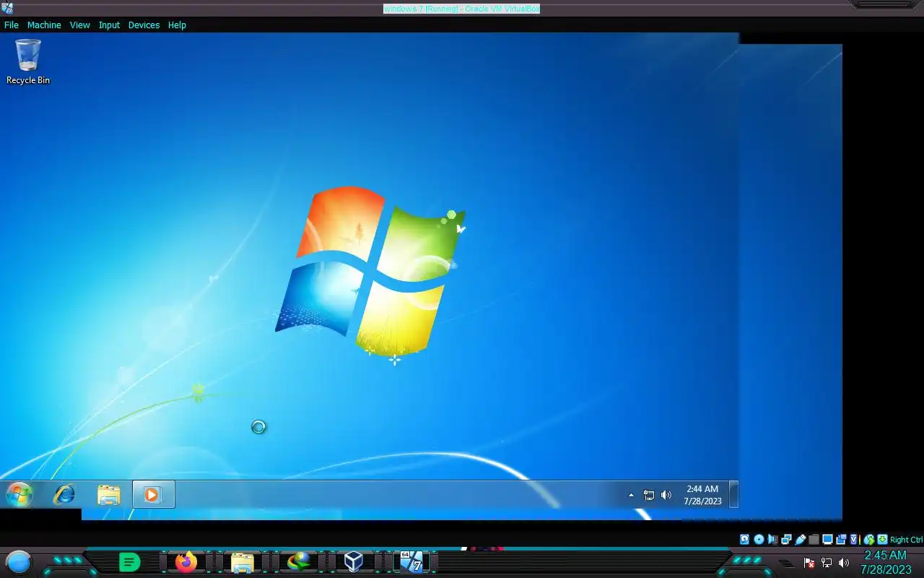Open the Machine menu
924x578 pixels.
[44, 25]
